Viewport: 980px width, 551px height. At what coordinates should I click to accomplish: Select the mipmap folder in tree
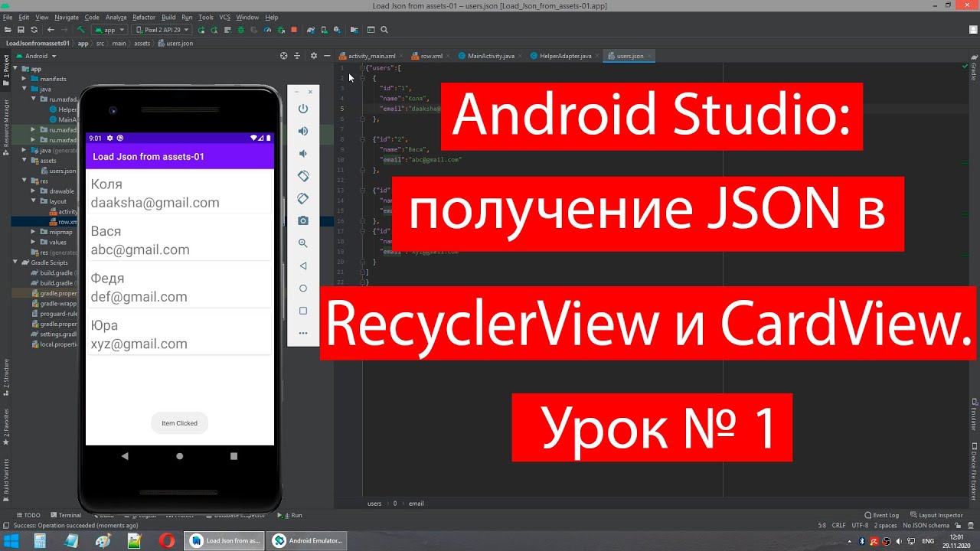pos(55,232)
